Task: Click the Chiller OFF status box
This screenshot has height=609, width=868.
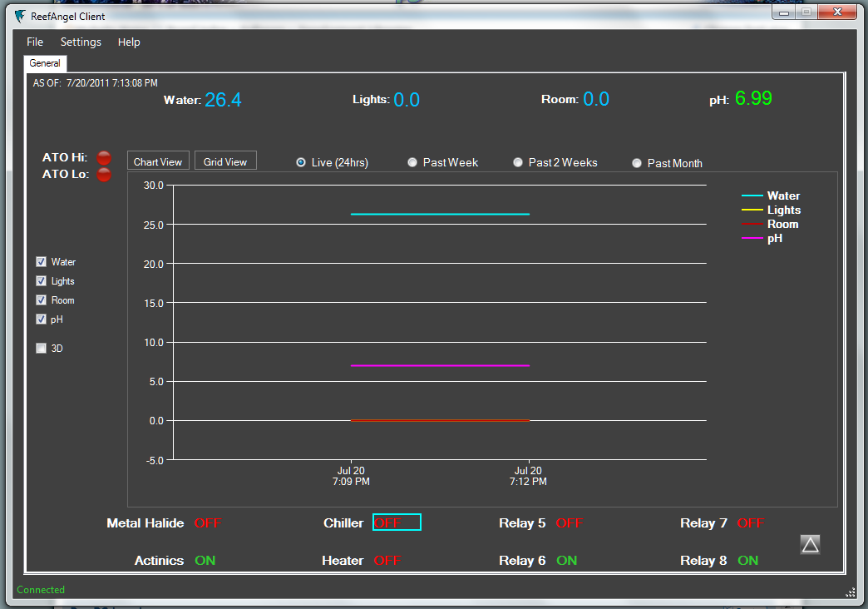Action: pyautogui.click(x=397, y=522)
